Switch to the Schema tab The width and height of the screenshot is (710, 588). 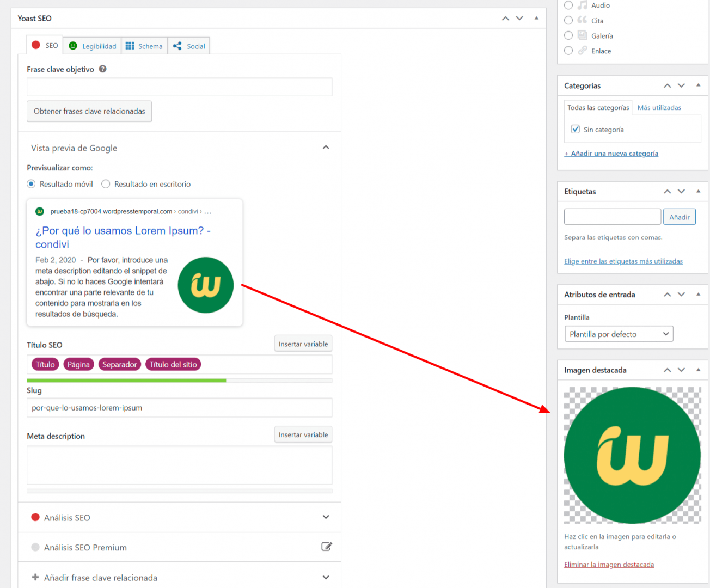tap(144, 46)
